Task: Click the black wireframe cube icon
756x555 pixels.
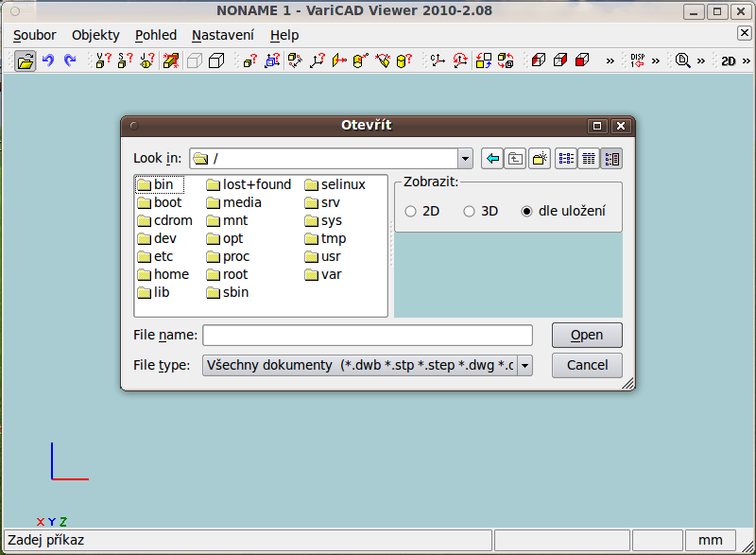Action: [216, 61]
